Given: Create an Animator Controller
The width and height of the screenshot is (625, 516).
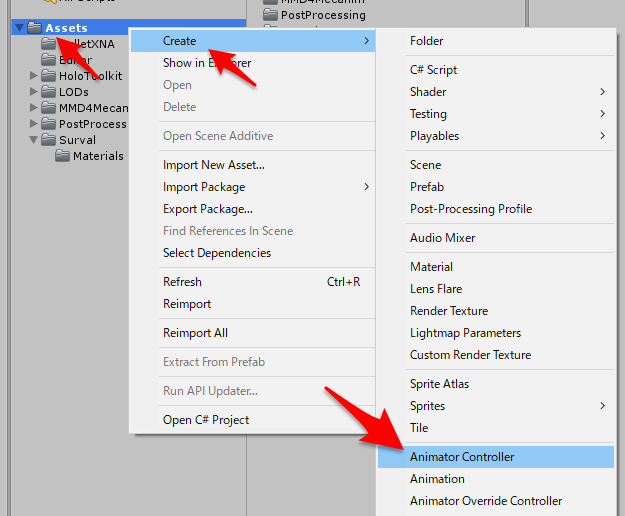Looking at the screenshot, I should click(496, 457).
